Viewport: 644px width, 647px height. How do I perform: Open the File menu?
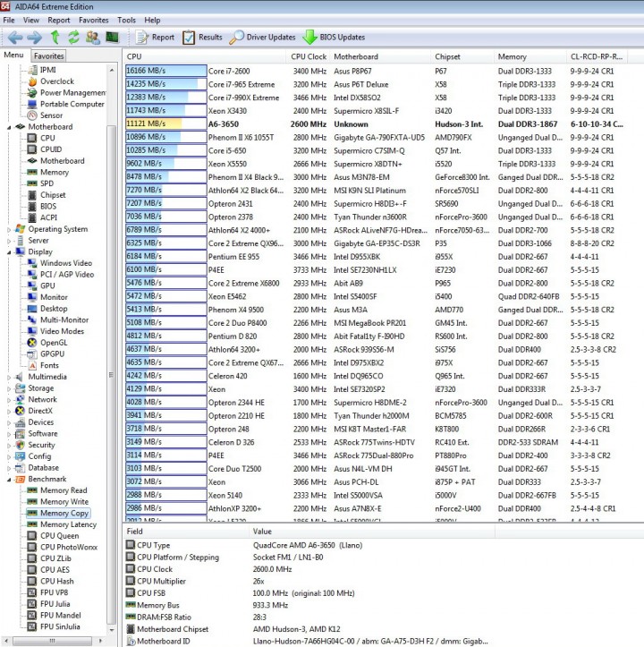click(x=9, y=21)
